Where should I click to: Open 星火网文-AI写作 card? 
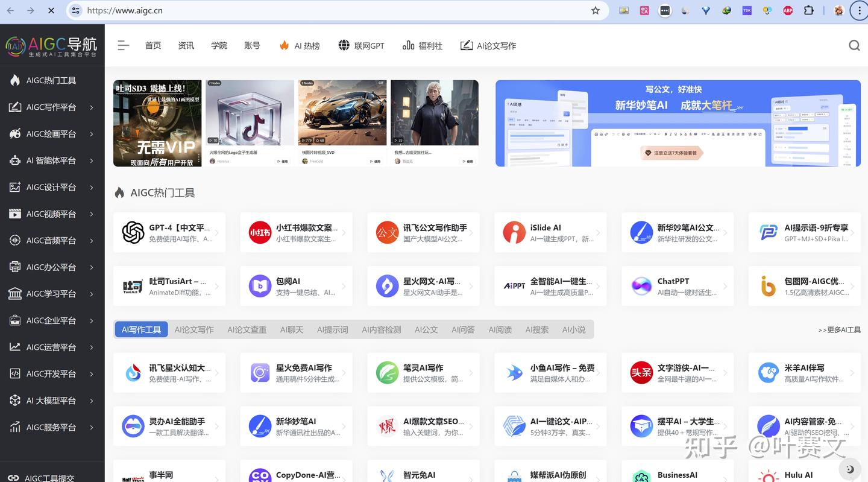423,286
